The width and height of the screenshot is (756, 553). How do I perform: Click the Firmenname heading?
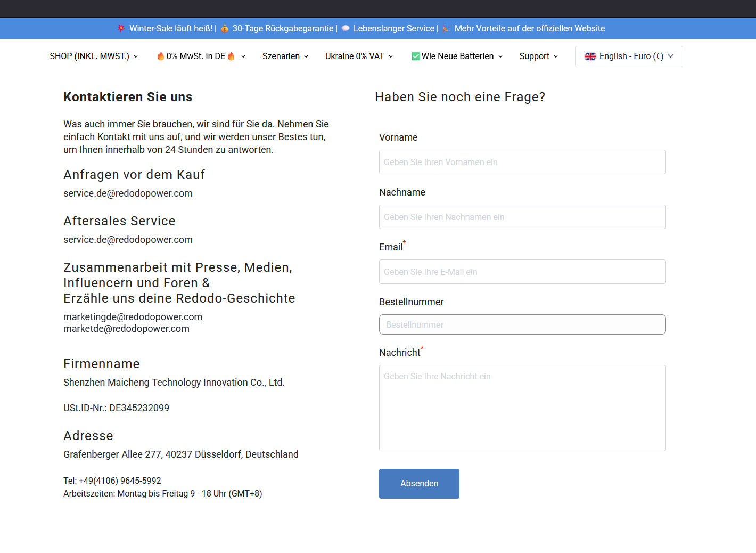click(x=102, y=364)
